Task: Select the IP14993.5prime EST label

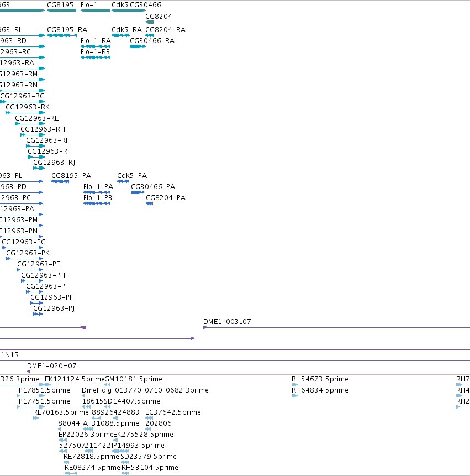Action: 138,446
